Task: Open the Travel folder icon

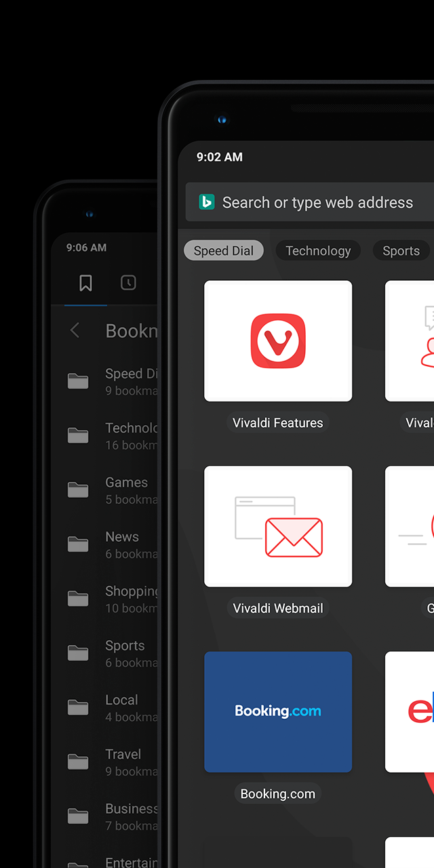Action: (78, 762)
